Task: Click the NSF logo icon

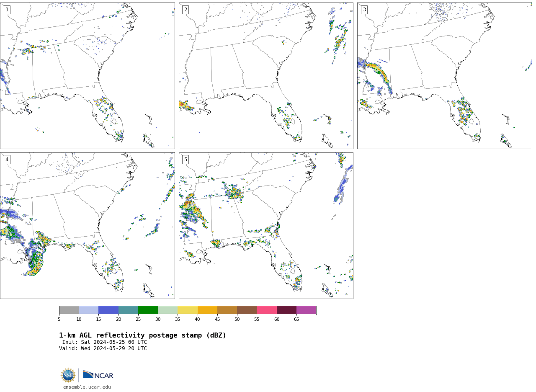Action: pyautogui.click(x=68, y=375)
